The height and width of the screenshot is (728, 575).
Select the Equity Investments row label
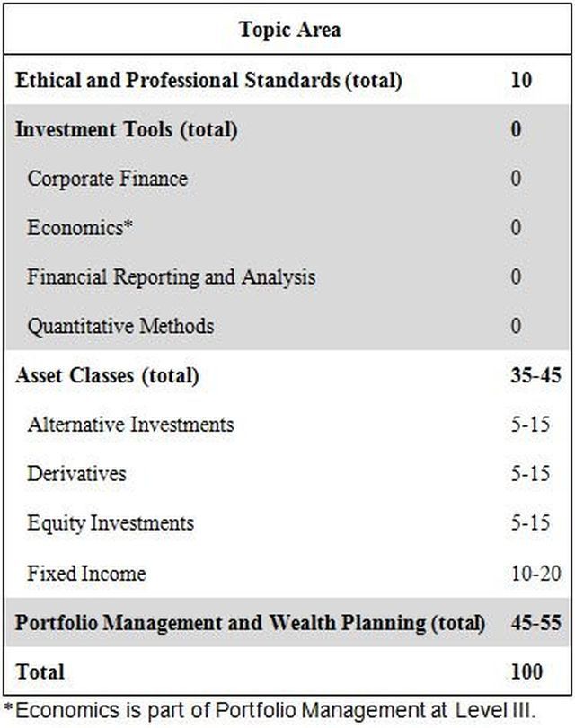coord(111,523)
